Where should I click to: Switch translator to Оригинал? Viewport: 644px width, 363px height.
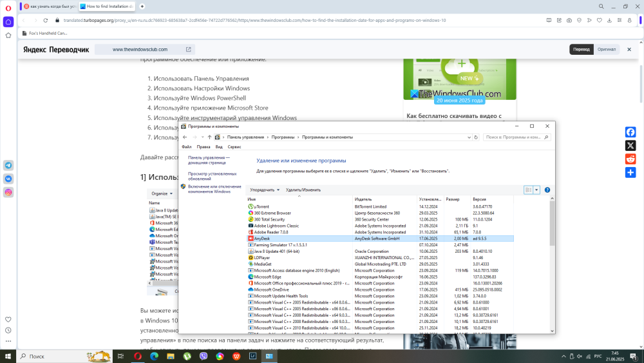coord(606,50)
